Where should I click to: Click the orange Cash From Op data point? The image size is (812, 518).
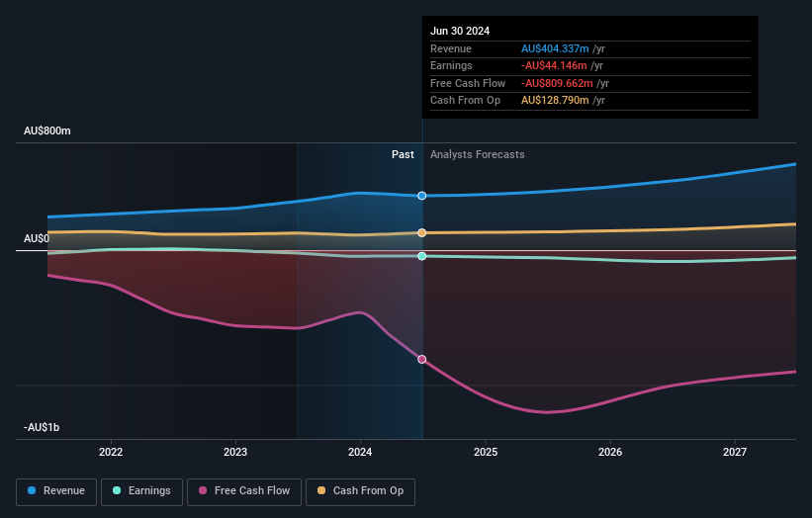tap(422, 233)
